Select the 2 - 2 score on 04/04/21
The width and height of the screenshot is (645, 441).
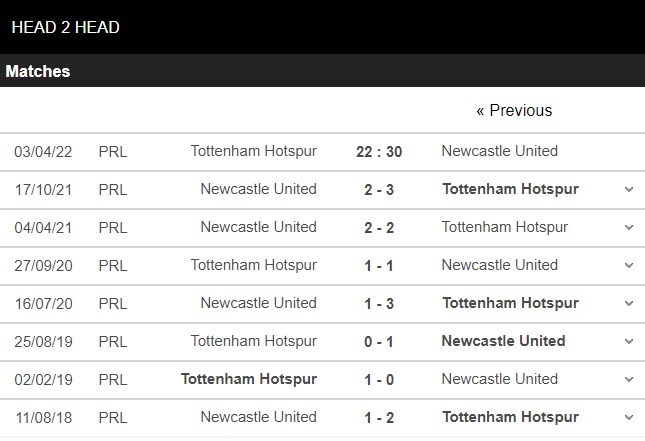379,227
